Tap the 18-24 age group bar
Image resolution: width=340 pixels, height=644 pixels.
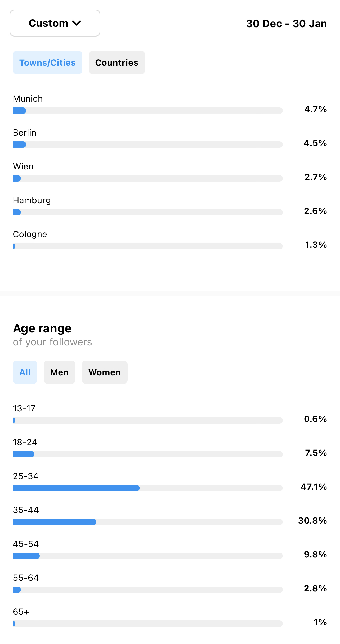pos(147,454)
